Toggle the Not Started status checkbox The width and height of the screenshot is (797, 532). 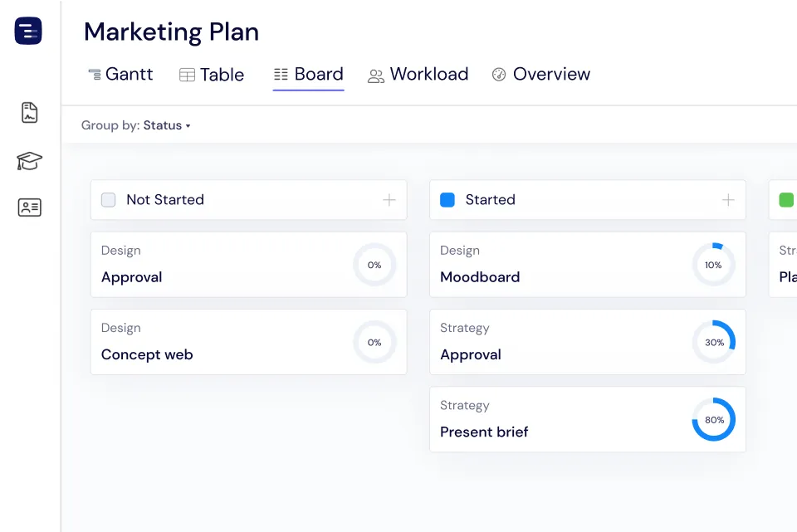[x=108, y=199]
